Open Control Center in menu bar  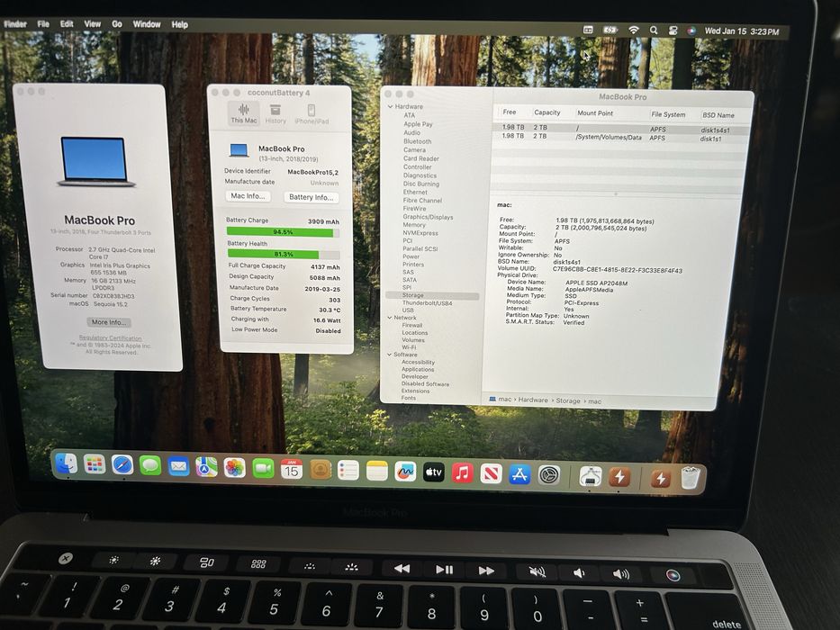click(x=673, y=31)
